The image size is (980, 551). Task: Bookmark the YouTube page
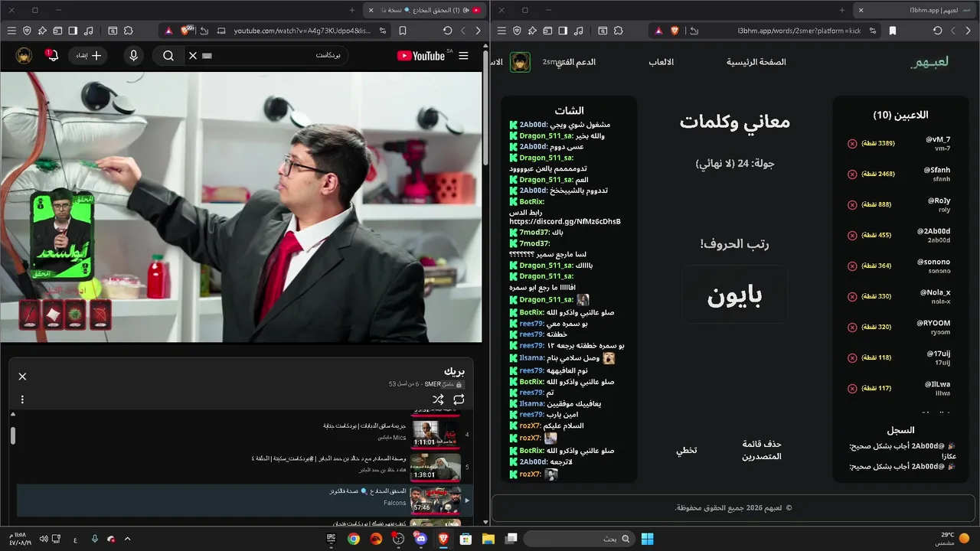[x=403, y=31]
